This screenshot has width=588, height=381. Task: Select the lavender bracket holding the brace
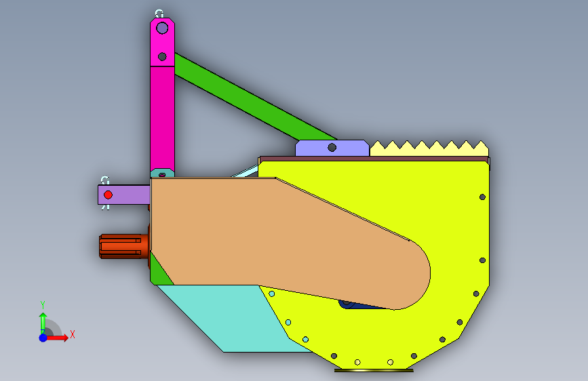point(332,148)
